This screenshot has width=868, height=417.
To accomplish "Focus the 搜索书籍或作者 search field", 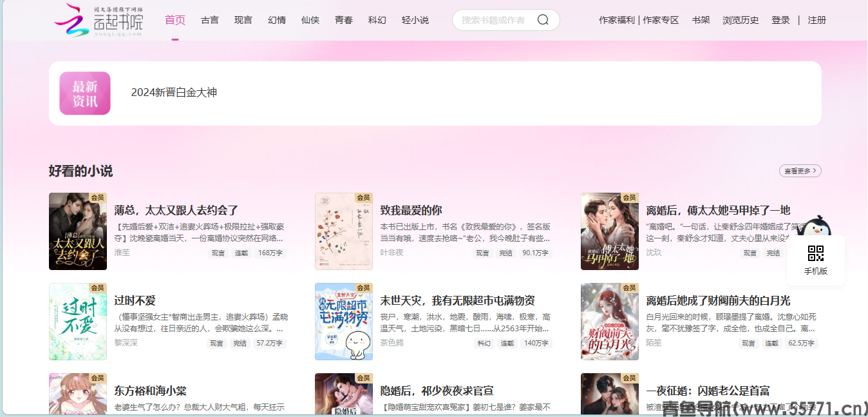I will click(493, 20).
